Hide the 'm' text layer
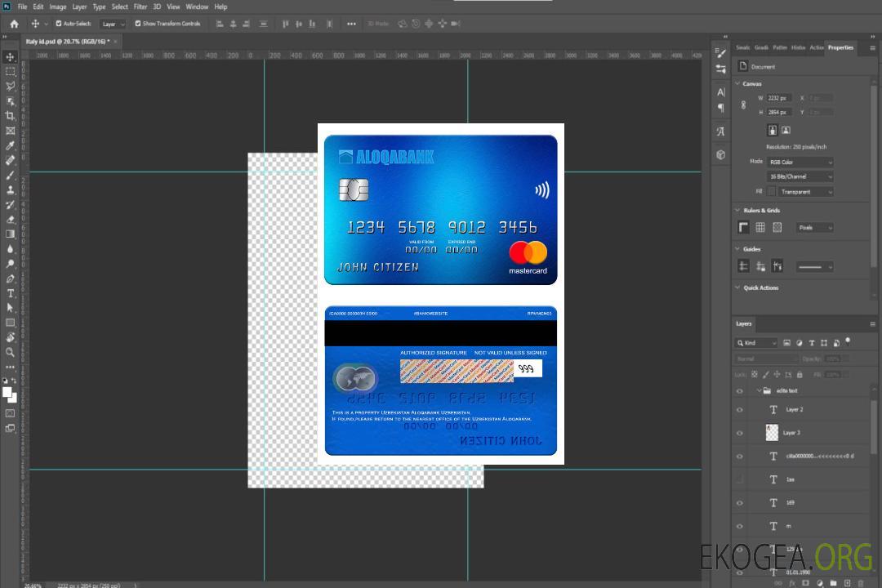The width and height of the screenshot is (882, 588). pos(740,527)
